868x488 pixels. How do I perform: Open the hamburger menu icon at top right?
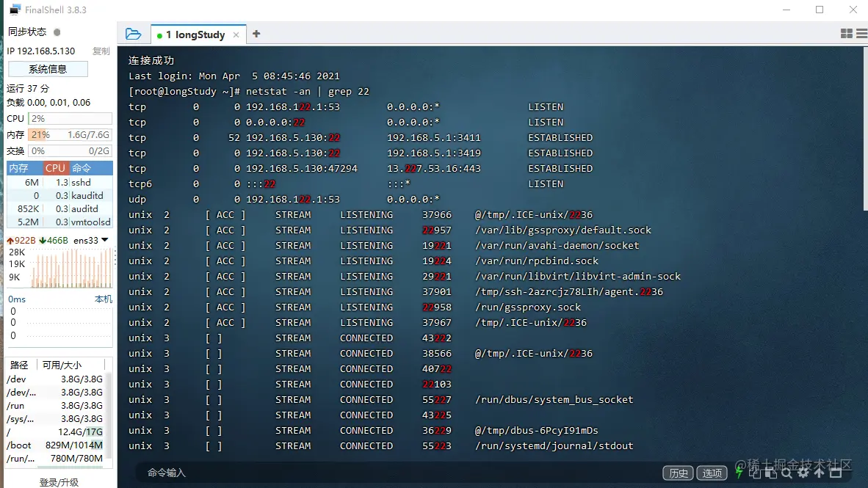click(x=862, y=34)
